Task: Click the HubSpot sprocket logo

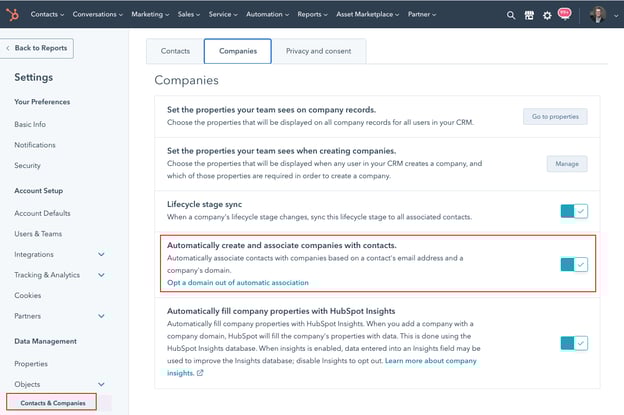Action: click(14, 15)
